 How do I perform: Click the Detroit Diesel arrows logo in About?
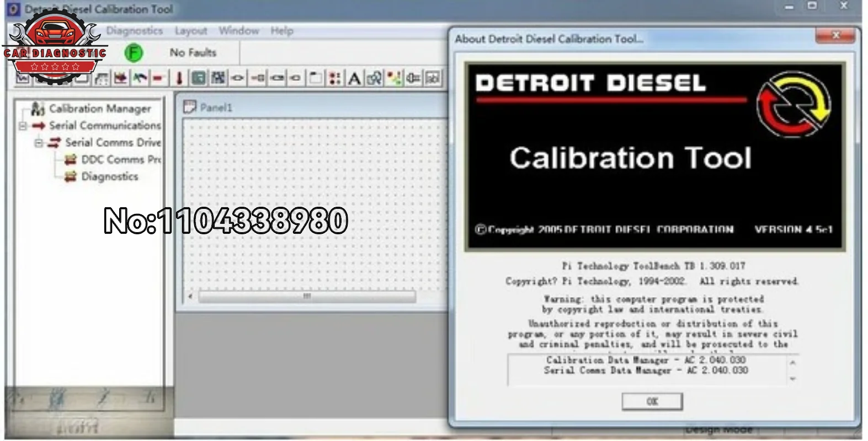click(794, 105)
